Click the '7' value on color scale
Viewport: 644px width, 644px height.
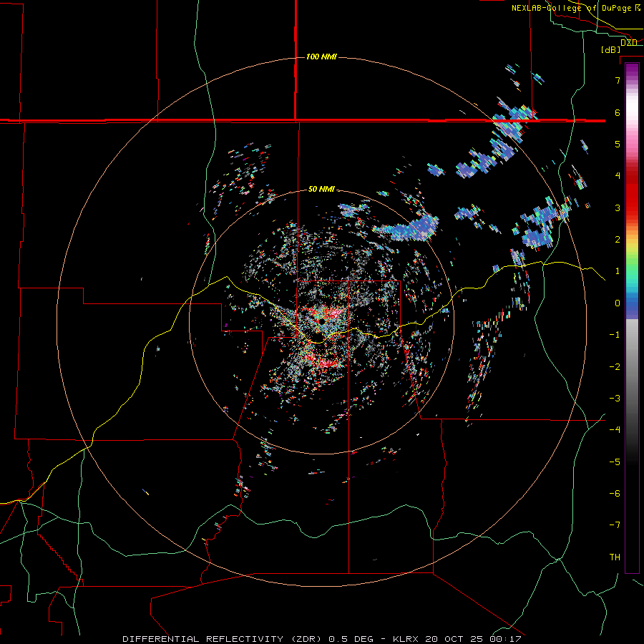618,80
